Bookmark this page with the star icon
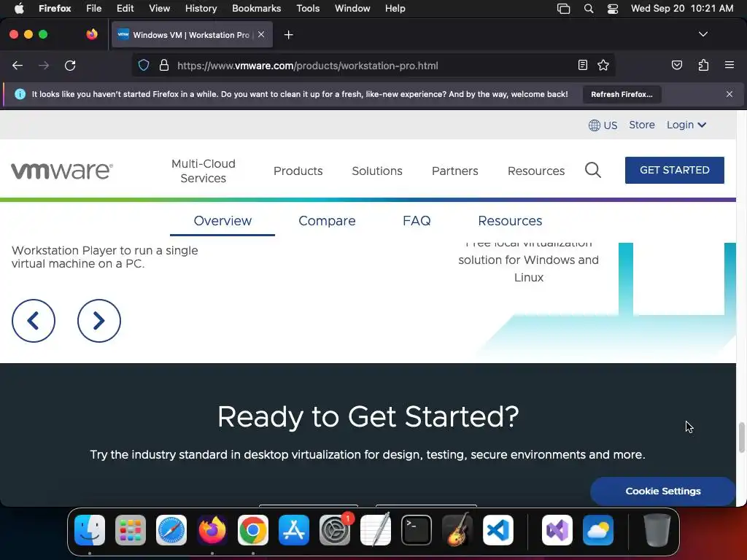747x560 pixels. pos(603,65)
